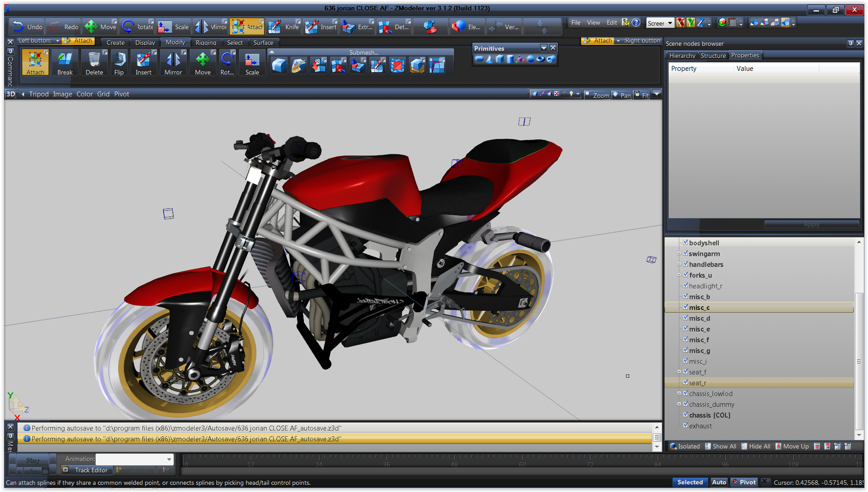
Task: Open the Animation dropdown
Action: coord(134,459)
